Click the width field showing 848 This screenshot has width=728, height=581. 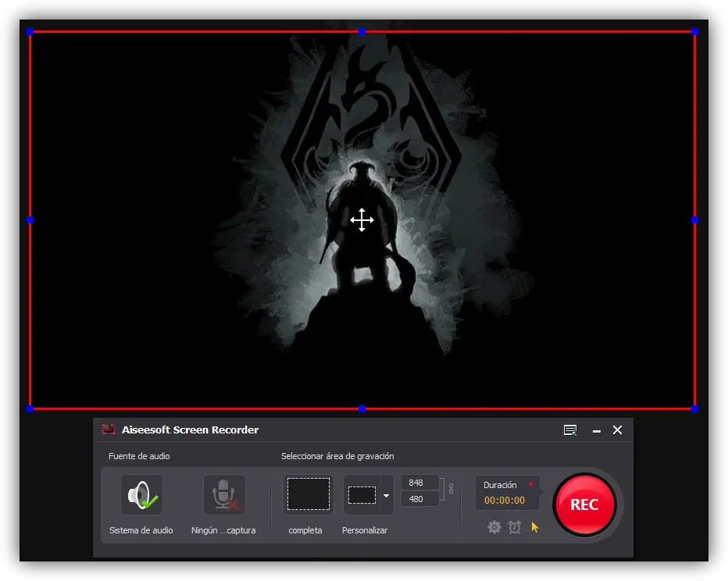point(419,483)
